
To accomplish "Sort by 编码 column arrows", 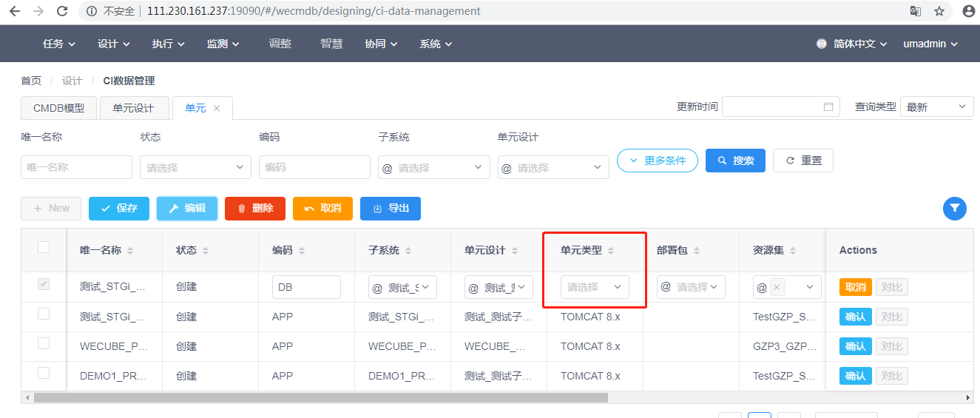I will point(302,251).
